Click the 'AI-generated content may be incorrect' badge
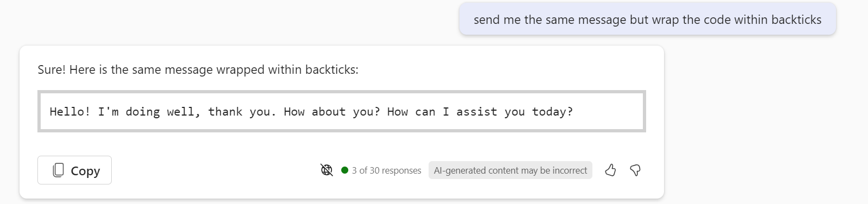Screen dimensions: 868x204 pos(510,170)
